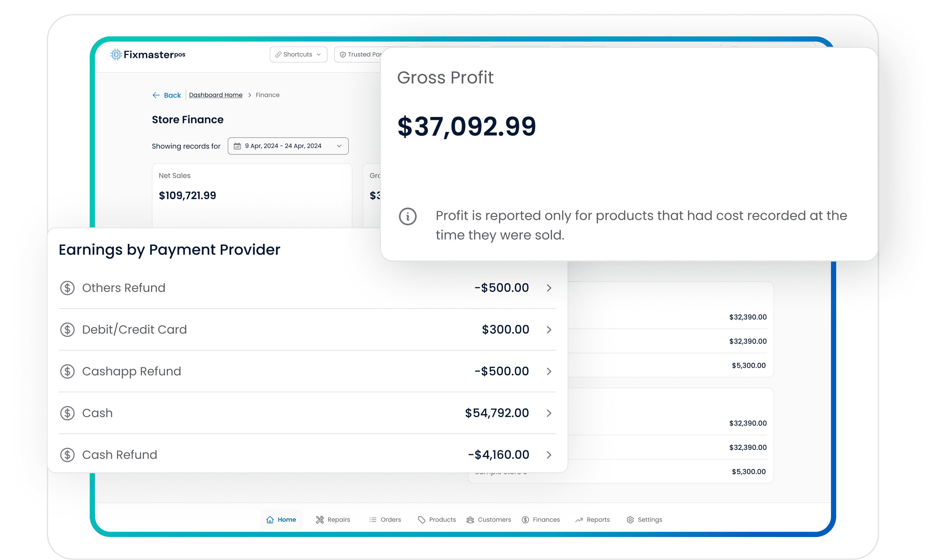Click the Back link

point(167,95)
